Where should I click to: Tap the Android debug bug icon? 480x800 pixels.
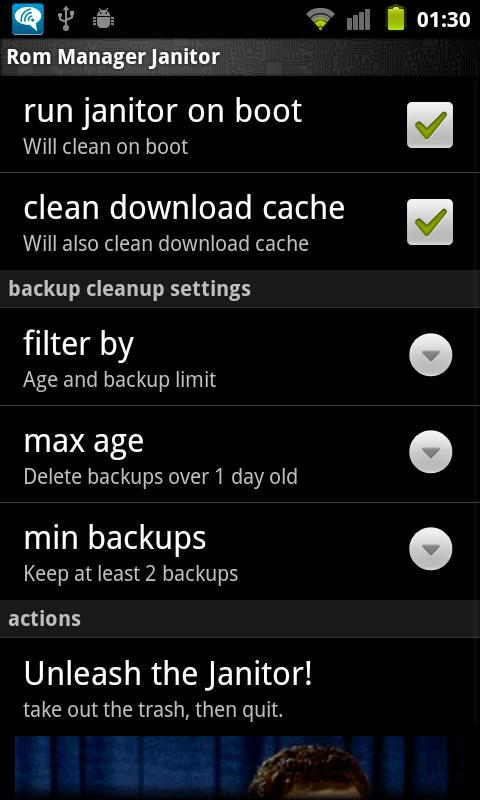pos(104,19)
